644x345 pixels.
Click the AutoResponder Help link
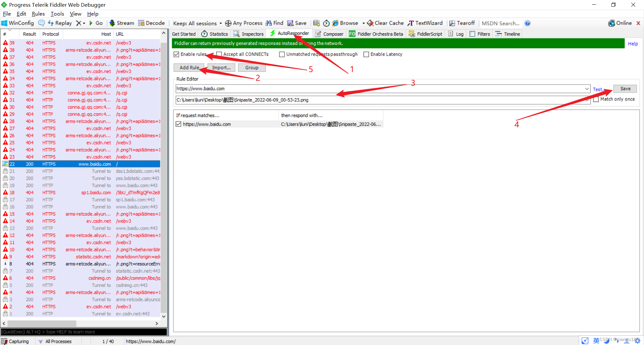pyautogui.click(x=633, y=44)
